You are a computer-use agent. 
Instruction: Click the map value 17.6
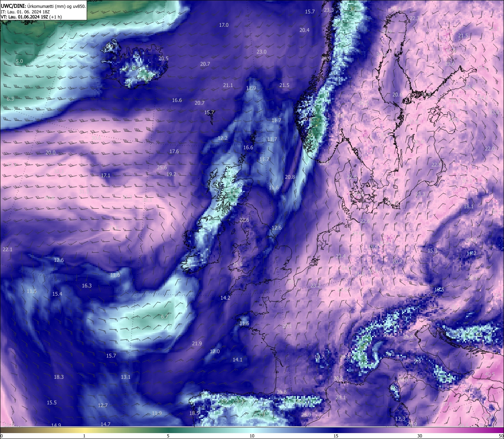click(x=174, y=152)
